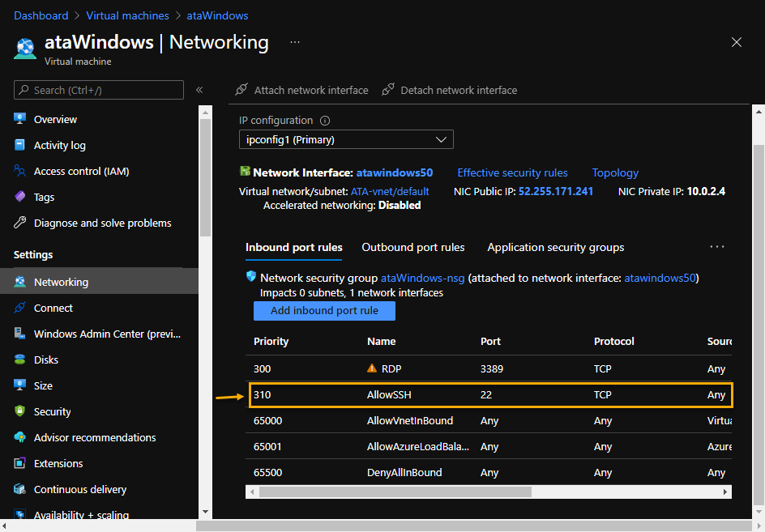Click the ellipsis next to ataWindows Networking title
765x532 pixels.
click(295, 42)
